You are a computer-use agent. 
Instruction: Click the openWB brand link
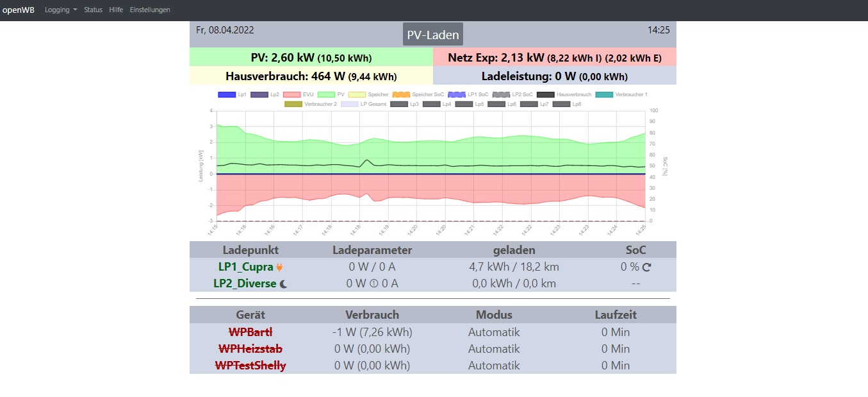pos(19,10)
